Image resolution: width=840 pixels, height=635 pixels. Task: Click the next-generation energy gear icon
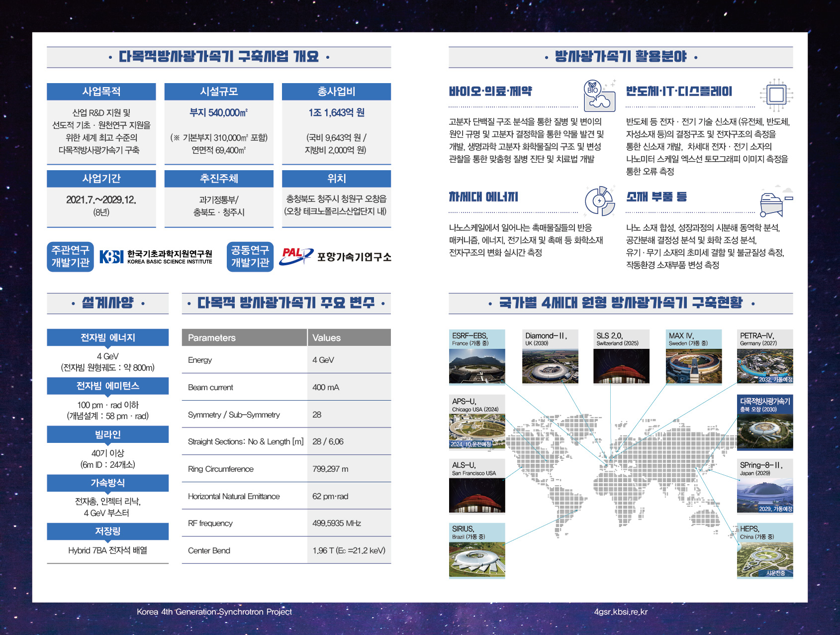(x=600, y=201)
